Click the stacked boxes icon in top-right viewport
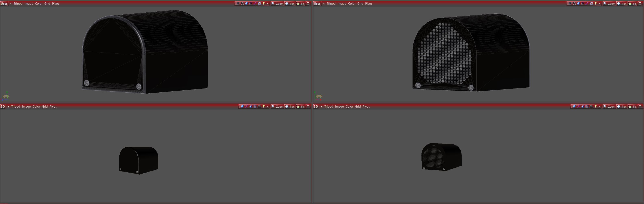 (582, 3)
